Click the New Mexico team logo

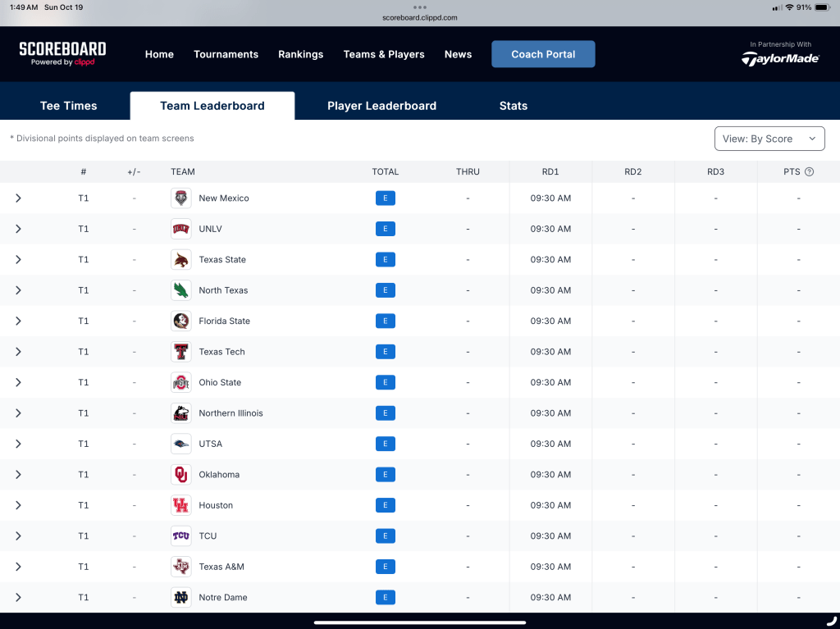(181, 198)
